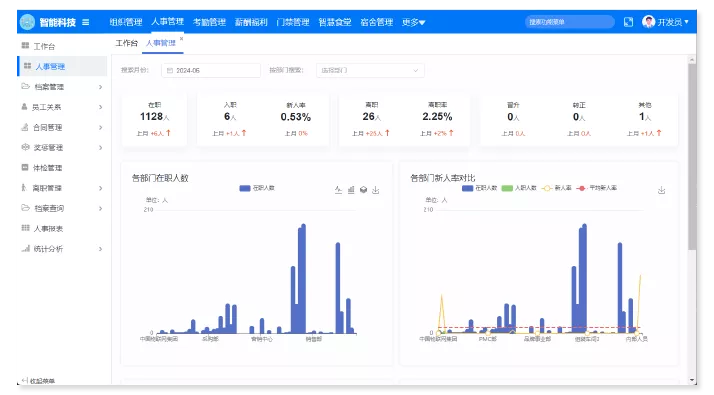Expand the 统计分析 submenu chevron

point(100,249)
